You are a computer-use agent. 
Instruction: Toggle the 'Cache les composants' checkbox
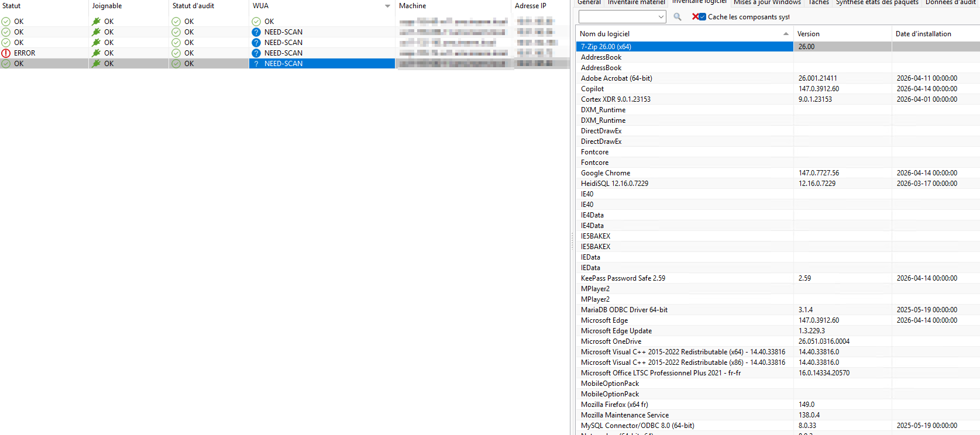pyautogui.click(x=703, y=17)
